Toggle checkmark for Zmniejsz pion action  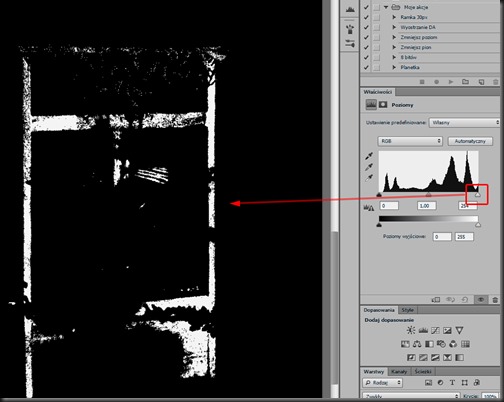pyautogui.click(x=366, y=47)
